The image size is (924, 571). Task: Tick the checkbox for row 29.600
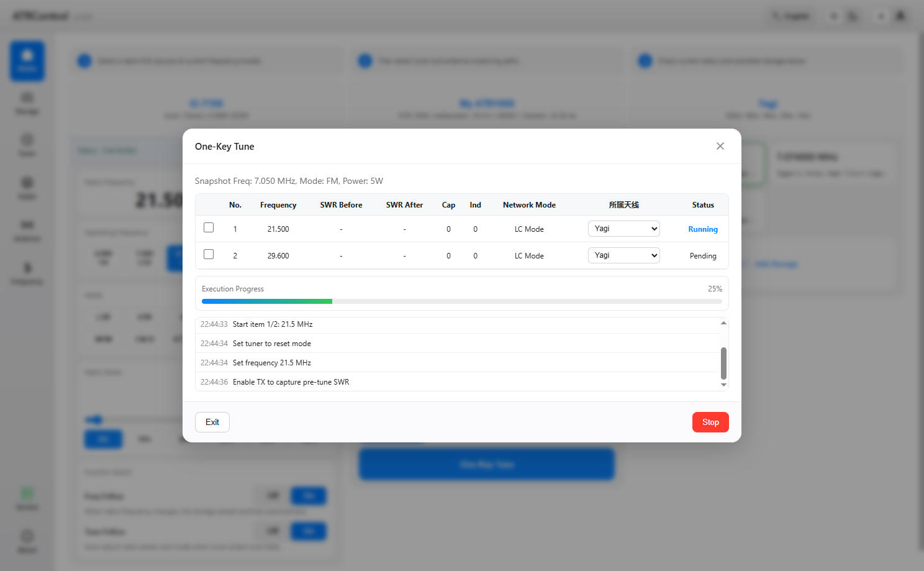(x=209, y=254)
